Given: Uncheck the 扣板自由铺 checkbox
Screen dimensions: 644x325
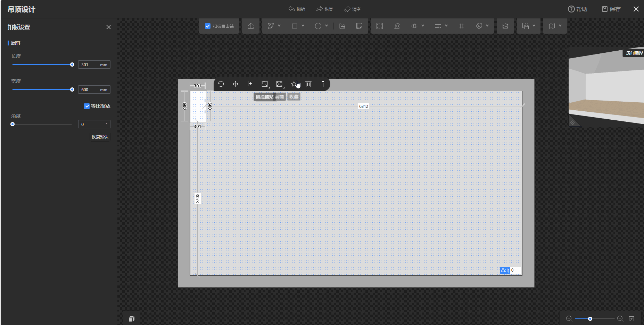Looking at the screenshot, I should pos(208,26).
